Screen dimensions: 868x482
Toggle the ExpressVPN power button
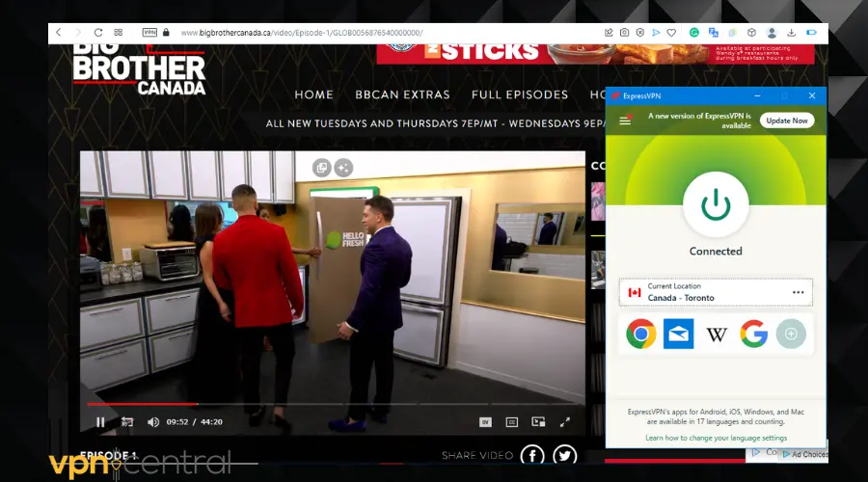716,203
